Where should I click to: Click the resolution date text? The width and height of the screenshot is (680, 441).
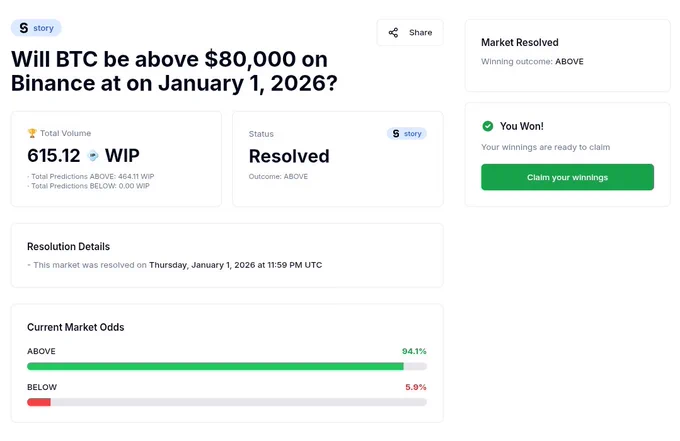pos(235,265)
